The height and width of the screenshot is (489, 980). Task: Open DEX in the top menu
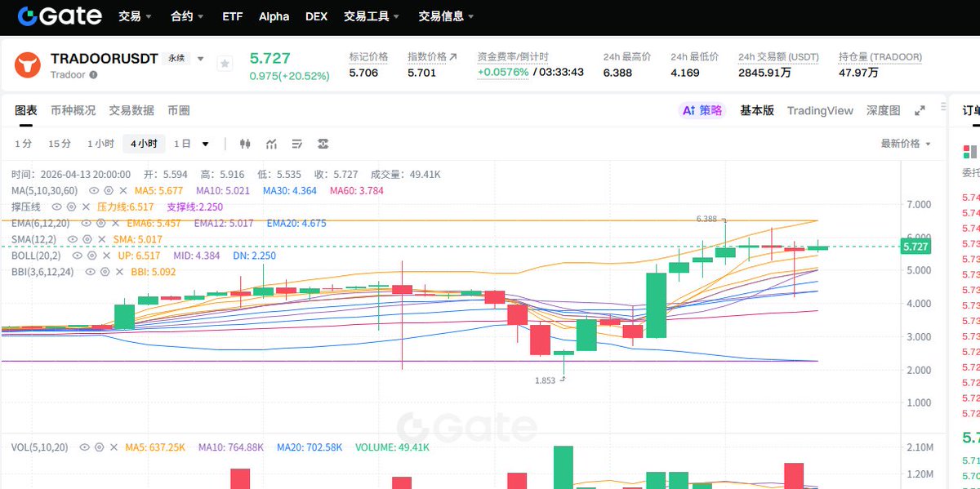pos(317,16)
